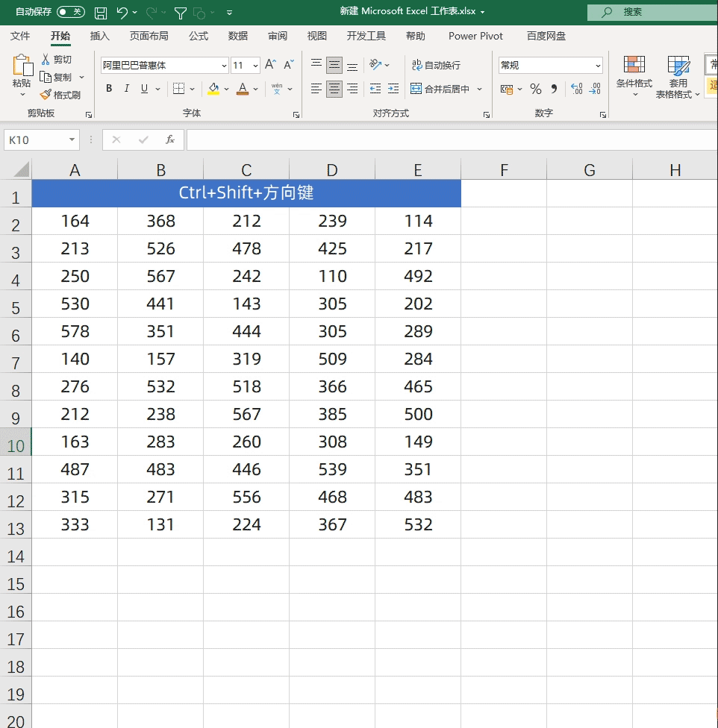
Task: Click into the formula bar
Action: [x=452, y=139]
